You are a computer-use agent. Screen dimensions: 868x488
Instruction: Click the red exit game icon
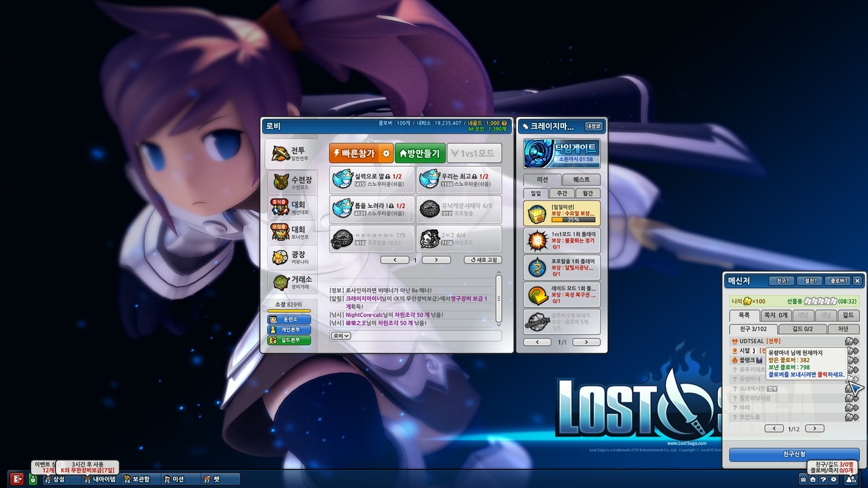pyautogui.click(x=17, y=479)
